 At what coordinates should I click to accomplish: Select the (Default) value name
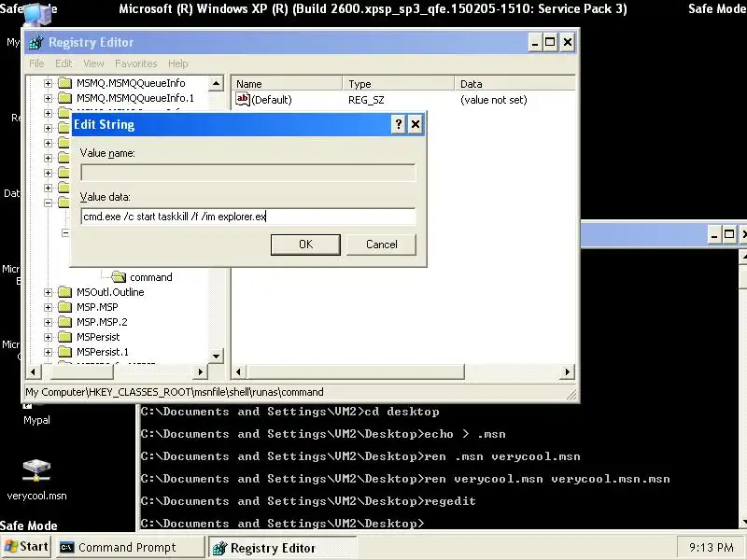pos(272,100)
